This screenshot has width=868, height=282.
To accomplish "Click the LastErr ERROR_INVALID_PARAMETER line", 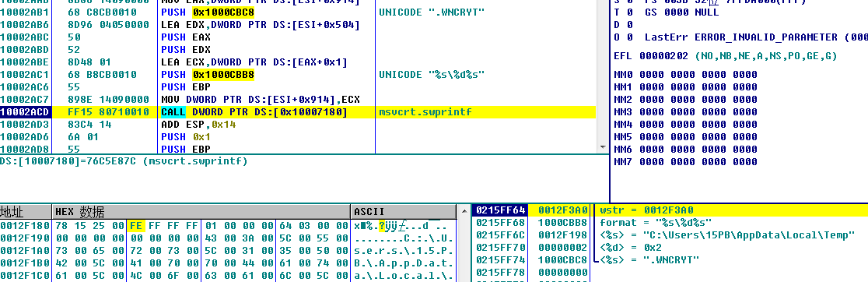I will (756, 37).
